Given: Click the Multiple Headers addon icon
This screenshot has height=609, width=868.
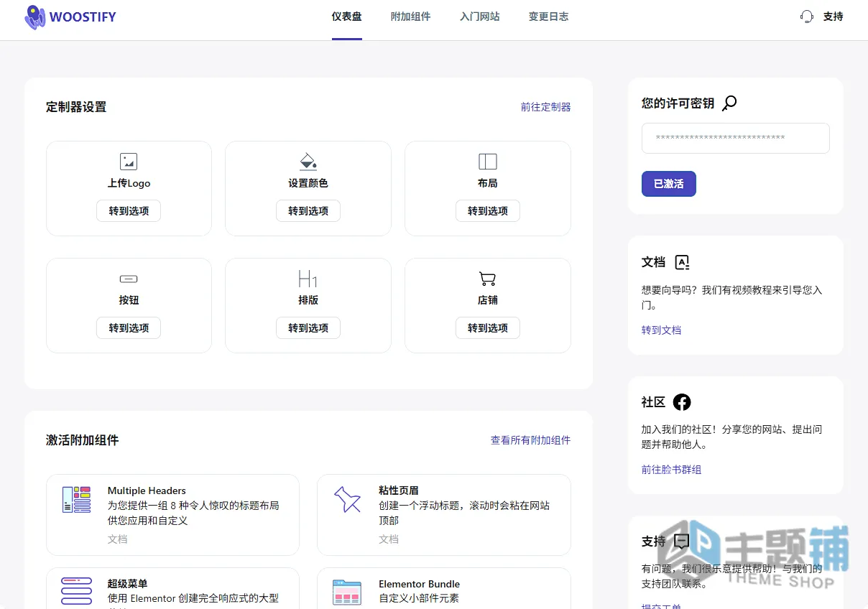Looking at the screenshot, I should [x=77, y=499].
